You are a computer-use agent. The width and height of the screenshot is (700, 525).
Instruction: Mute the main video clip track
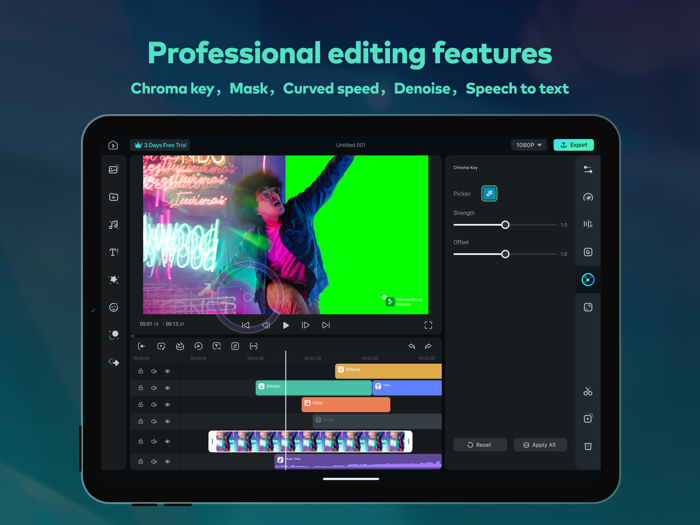(x=154, y=441)
